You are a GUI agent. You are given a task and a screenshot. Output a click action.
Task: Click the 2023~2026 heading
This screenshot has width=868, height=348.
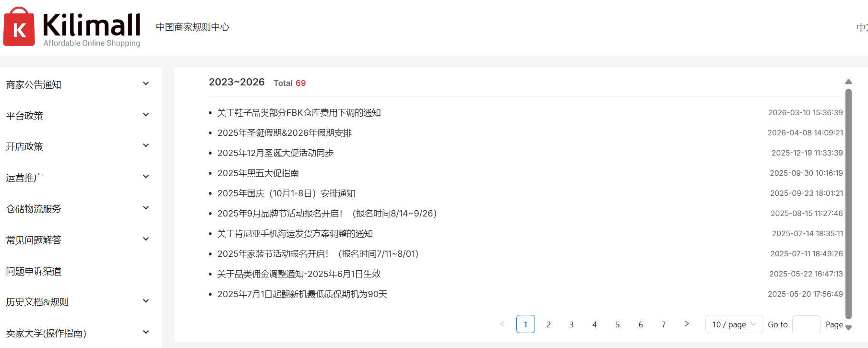point(237,82)
